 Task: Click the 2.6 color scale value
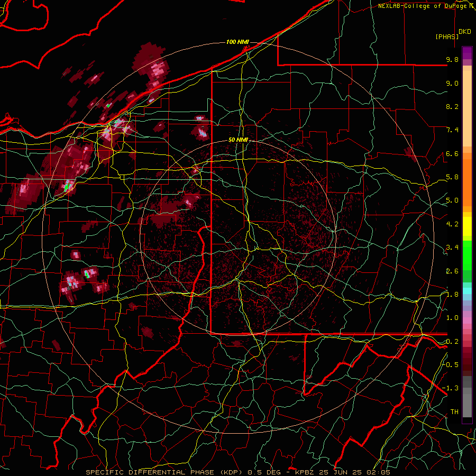point(452,271)
